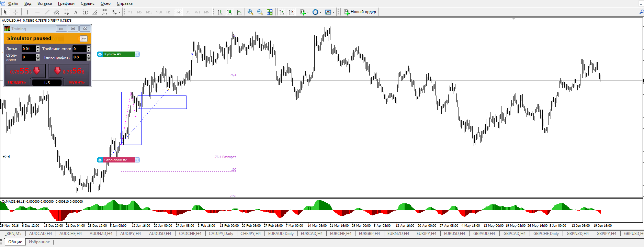Image resolution: width=644 pixels, height=247 pixels.
Task: Switch to the AUDUSD,H4 chart tab
Action: (160, 234)
